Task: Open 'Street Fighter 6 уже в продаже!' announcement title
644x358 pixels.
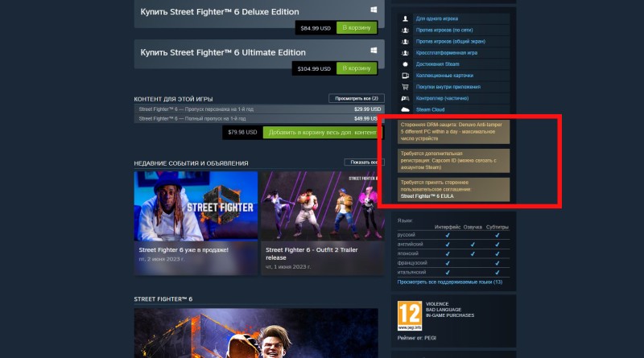Action: click(x=184, y=249)
